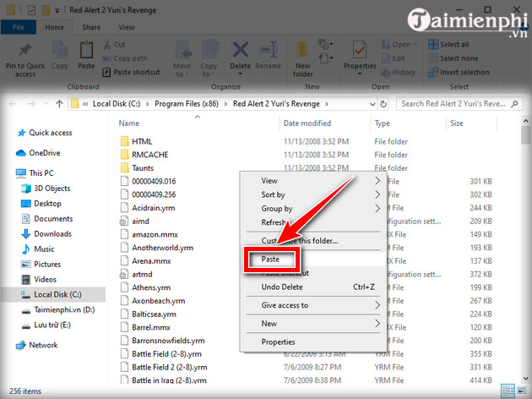Select the Acidrain.yrm file

pos(148,208)
